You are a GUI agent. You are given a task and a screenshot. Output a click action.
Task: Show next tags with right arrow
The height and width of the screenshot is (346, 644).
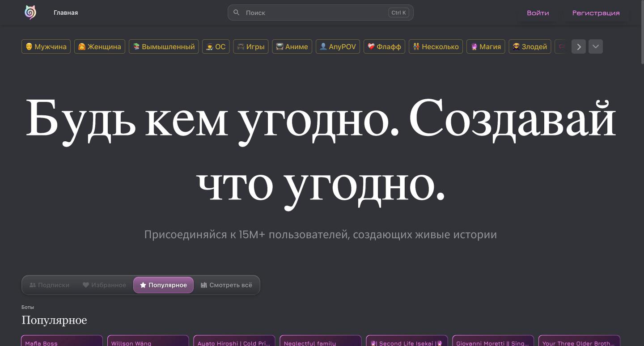[x=579, y=46]
